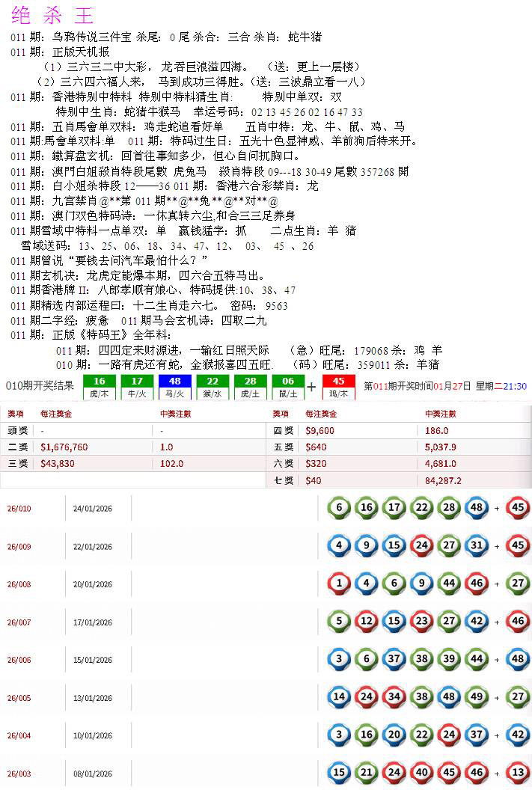Click the red ball number 13
The height and width of the screenshot is (790, 532).
point(519,774)
